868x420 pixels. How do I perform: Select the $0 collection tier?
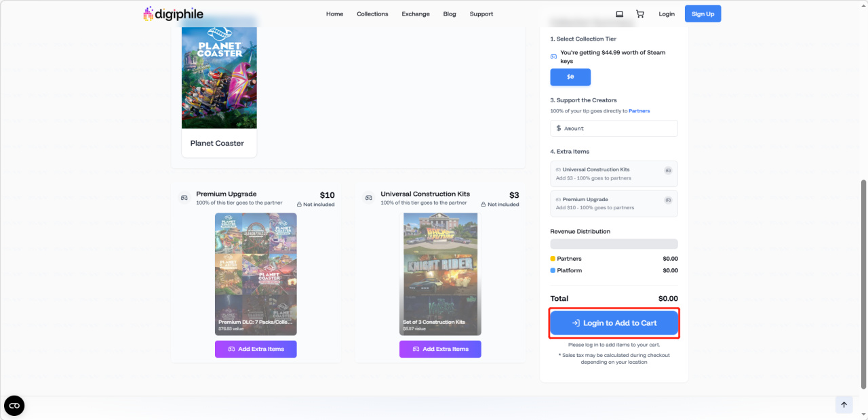tap(570, 77)
